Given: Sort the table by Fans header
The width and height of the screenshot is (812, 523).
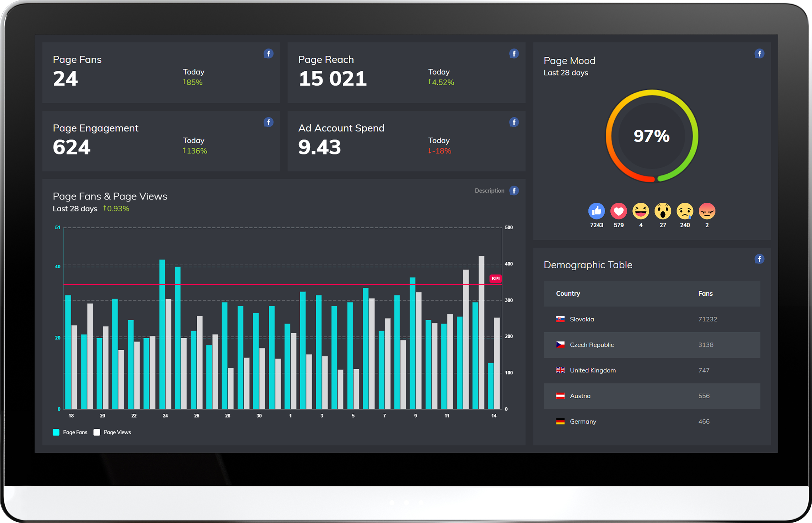Looking at the screenshot, I should (705, 294).
